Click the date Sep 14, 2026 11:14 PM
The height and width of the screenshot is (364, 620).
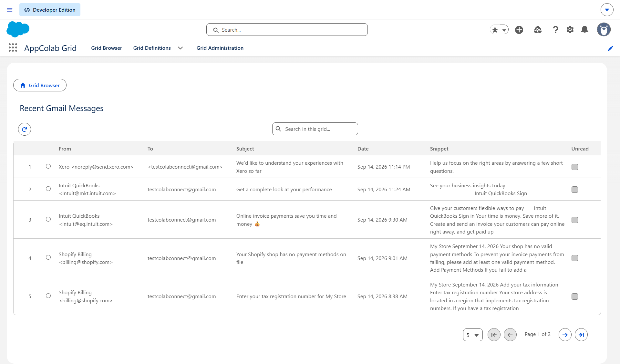click(384, 167)
